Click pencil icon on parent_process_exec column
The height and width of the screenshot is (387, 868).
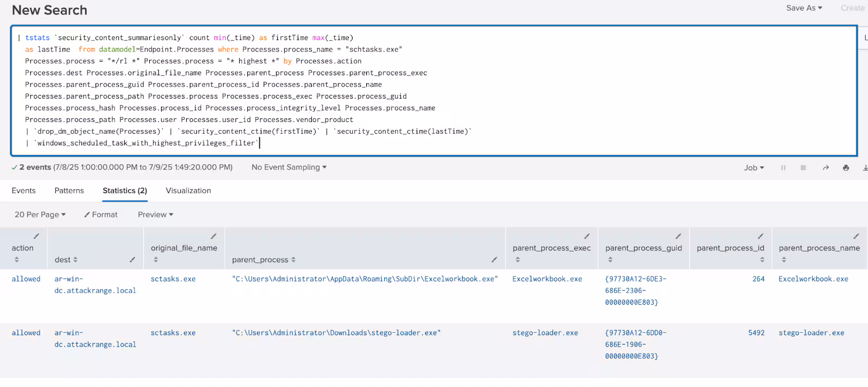coord(586,236)
